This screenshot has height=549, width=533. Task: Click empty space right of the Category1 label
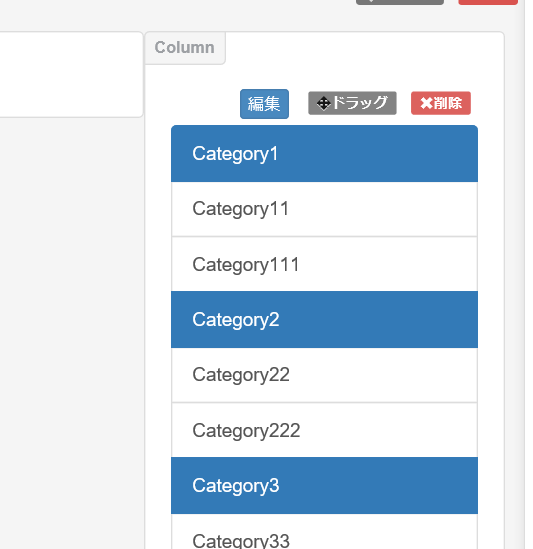pos(378,154)
